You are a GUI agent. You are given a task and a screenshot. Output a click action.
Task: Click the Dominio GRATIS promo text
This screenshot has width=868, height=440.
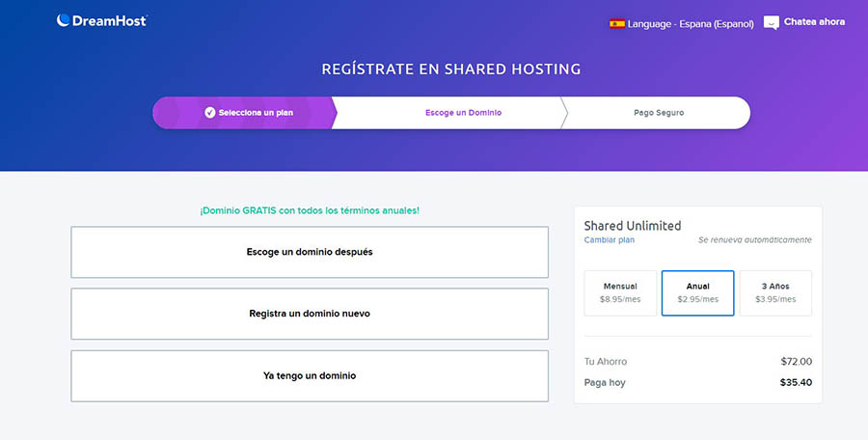pyautogui.click(x=310, y=209)
